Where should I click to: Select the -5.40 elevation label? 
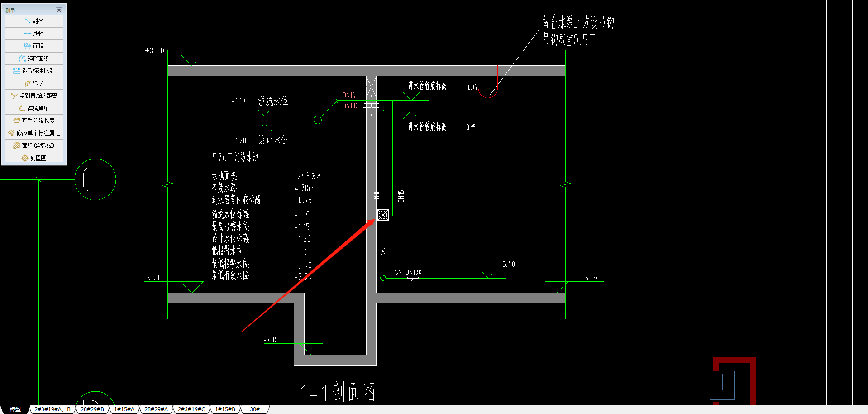(507, 264)
